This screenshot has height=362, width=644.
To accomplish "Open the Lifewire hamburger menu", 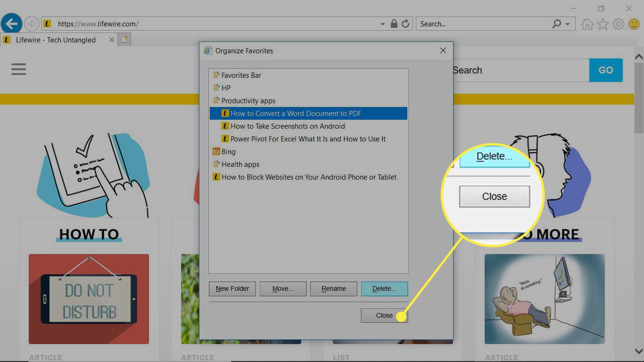I will (19, 70).
